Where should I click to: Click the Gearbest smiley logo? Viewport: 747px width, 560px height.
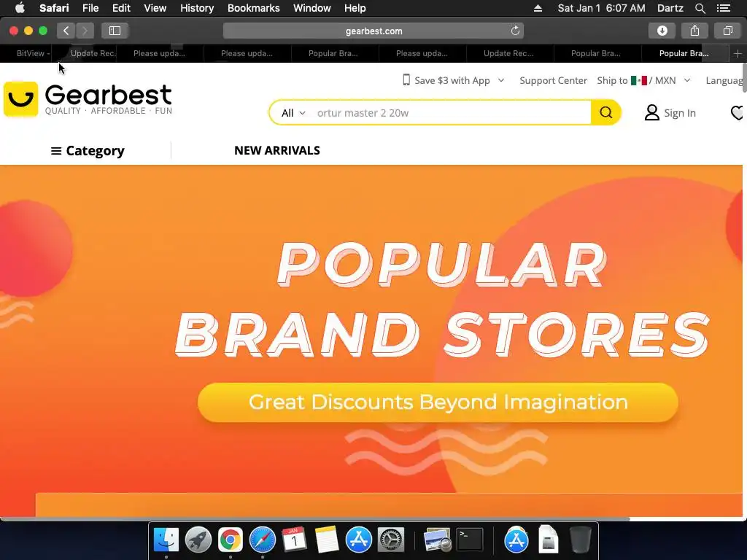[x=20, y=99]
